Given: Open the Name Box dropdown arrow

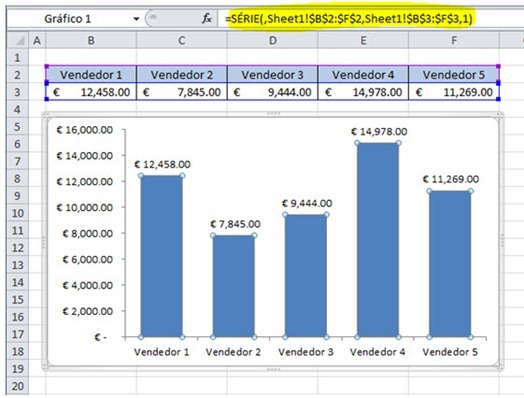Looking at the screenshot, I should 136,19.
